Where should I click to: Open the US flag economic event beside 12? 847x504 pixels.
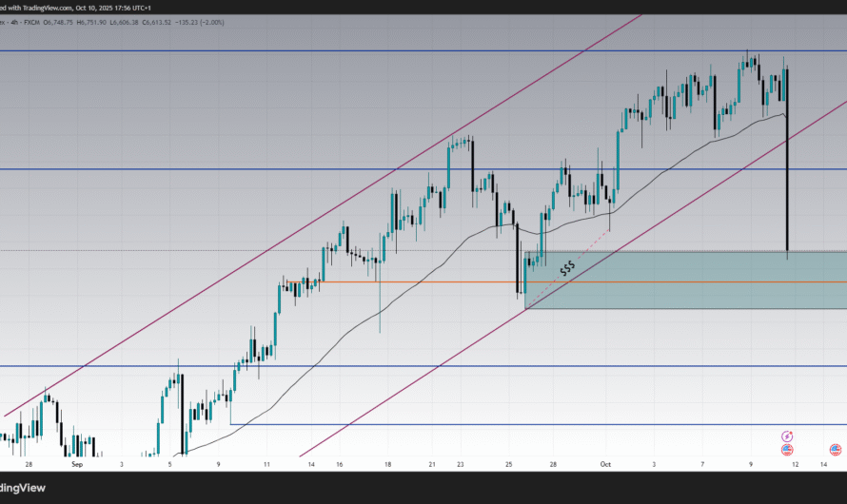[x=787, y=450]
